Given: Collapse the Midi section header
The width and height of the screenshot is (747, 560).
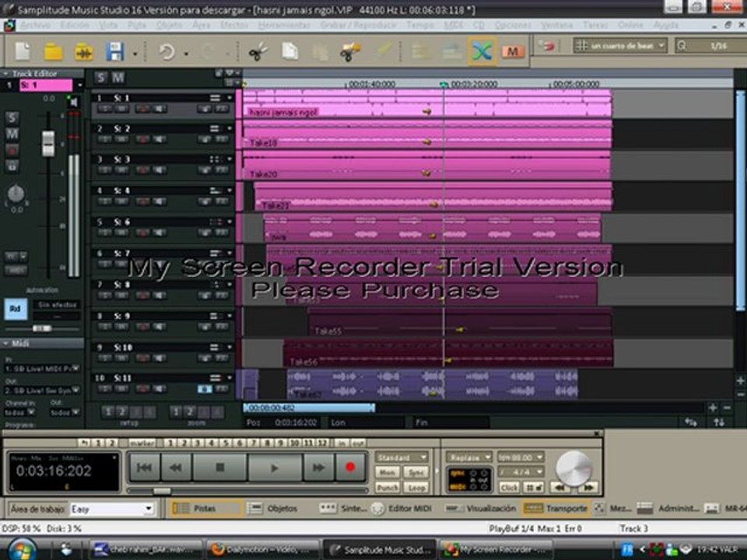Looking at the screenshot, I should pos(42,343).
